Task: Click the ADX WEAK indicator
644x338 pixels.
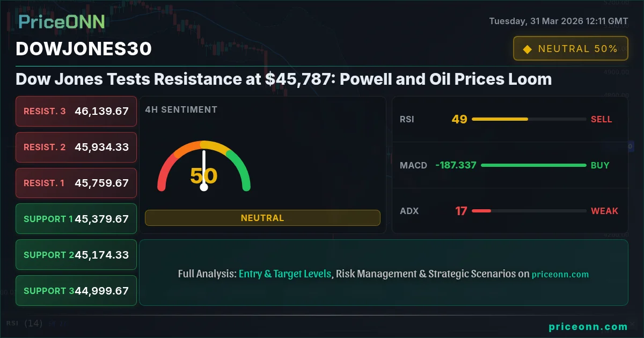Action: (604, 211)
